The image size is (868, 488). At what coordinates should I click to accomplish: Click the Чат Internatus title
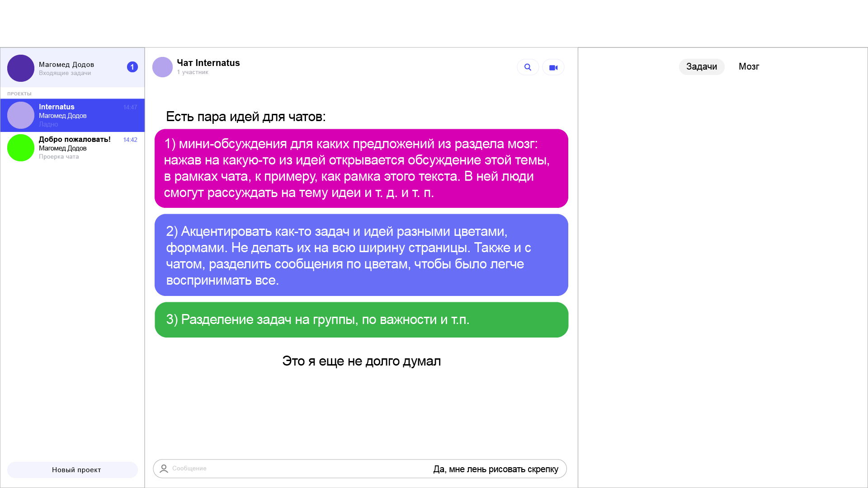point(208,63)
